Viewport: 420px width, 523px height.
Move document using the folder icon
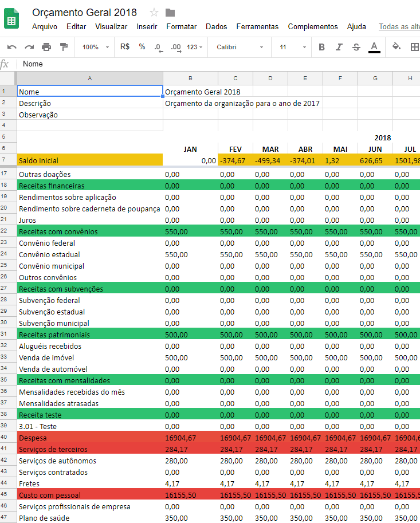click(x=170, y=13)
